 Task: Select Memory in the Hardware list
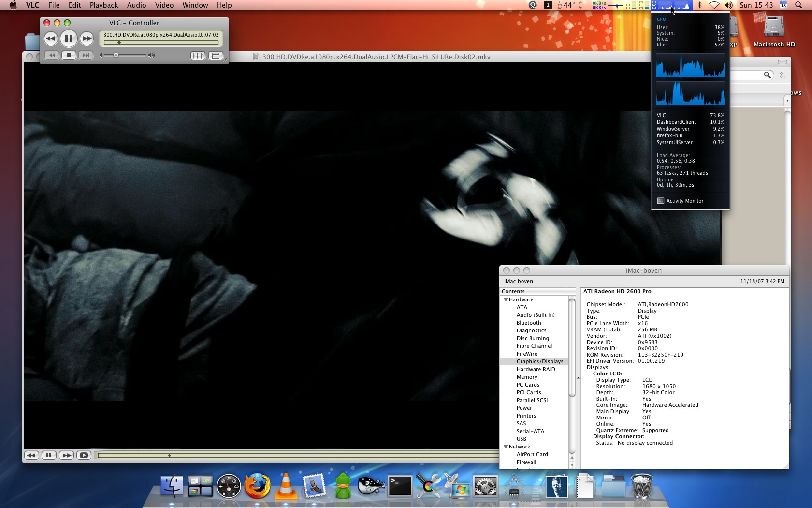pos(527,377)
